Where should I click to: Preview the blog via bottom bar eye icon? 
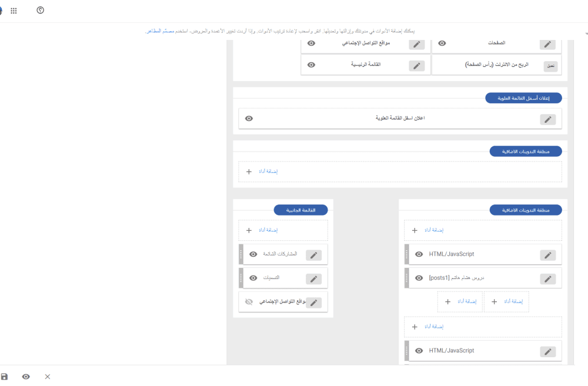(26, 377)
